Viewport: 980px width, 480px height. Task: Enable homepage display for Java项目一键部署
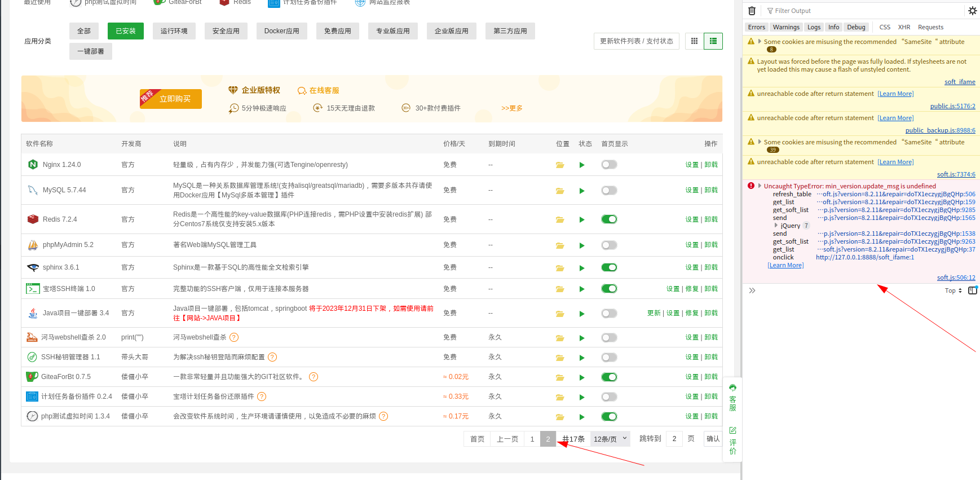pyautogui.click(x=609, y=313)
